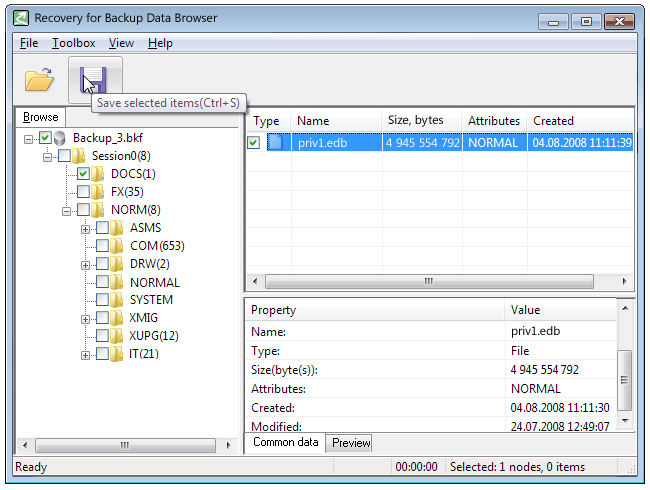Expand the ASMS folder node
The height and width of the screenshot is (490, 650).
86,228
